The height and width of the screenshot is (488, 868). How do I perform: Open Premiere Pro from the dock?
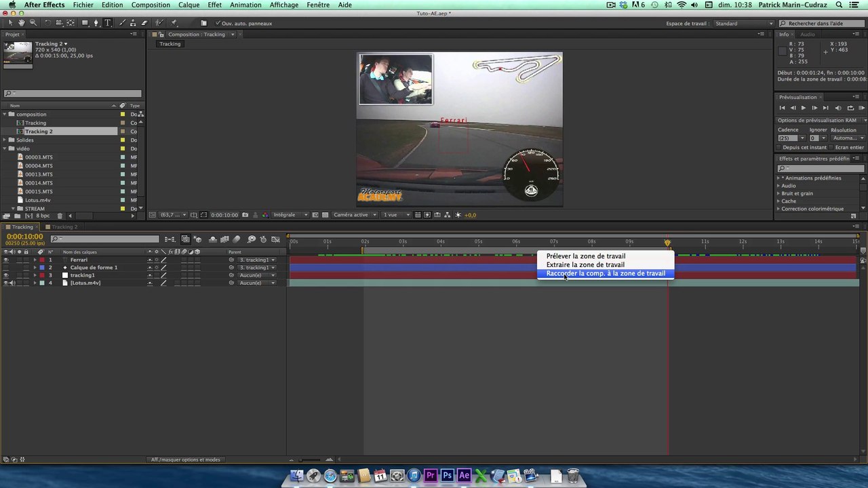point(431,476)
